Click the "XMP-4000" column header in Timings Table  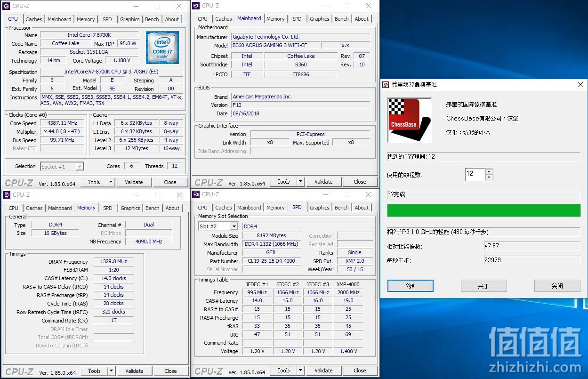(x=348, y=284)
